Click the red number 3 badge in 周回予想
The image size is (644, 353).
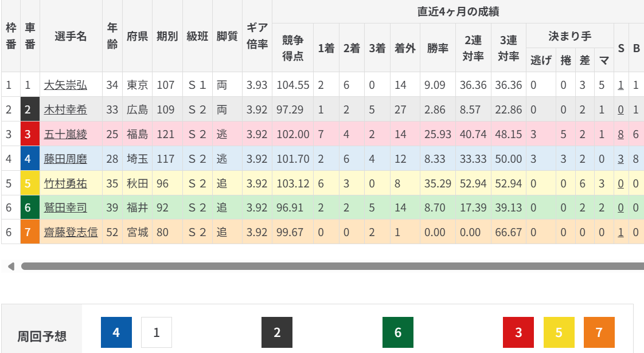click(x=518, y=332)
